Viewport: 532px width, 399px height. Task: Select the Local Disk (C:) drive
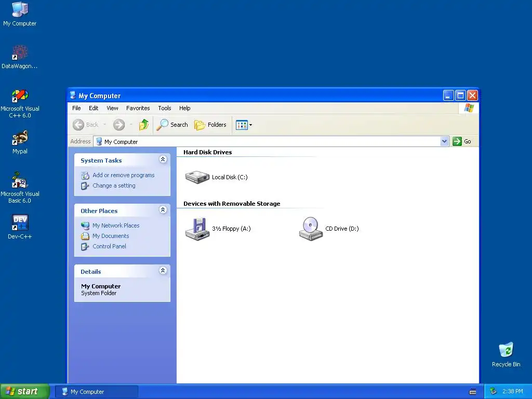click(217, 177)
